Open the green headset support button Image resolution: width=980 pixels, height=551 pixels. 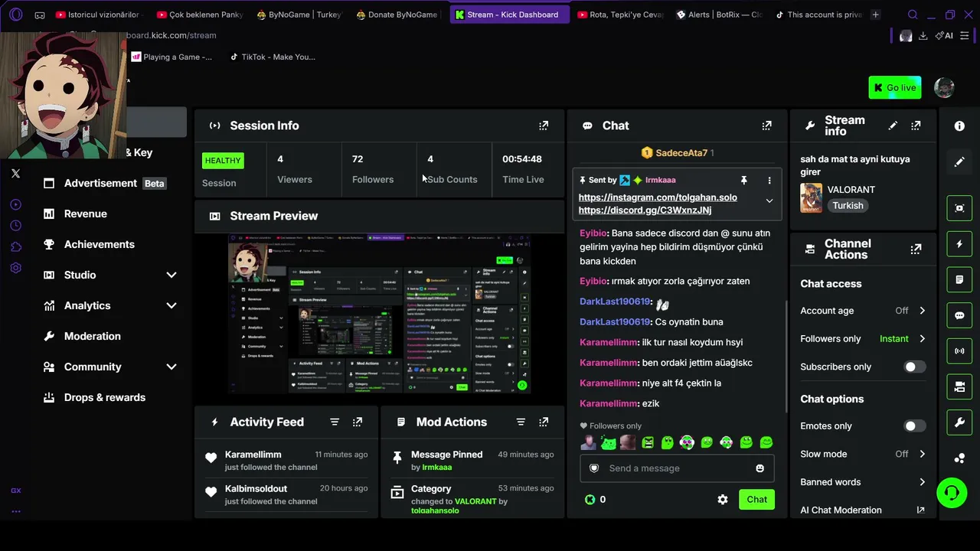click(x=952, y=492)
